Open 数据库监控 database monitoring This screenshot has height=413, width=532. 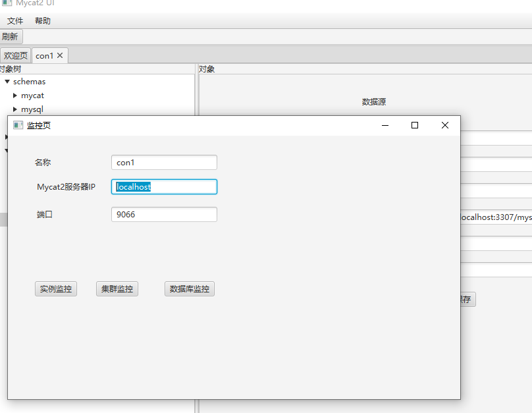[190, 289]
